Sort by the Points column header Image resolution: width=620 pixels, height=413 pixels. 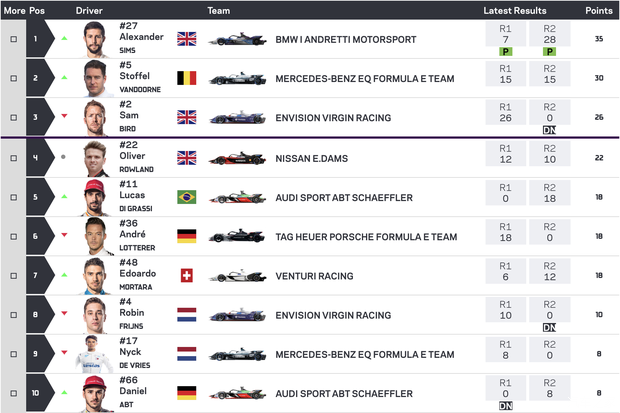tap(598, 9)
